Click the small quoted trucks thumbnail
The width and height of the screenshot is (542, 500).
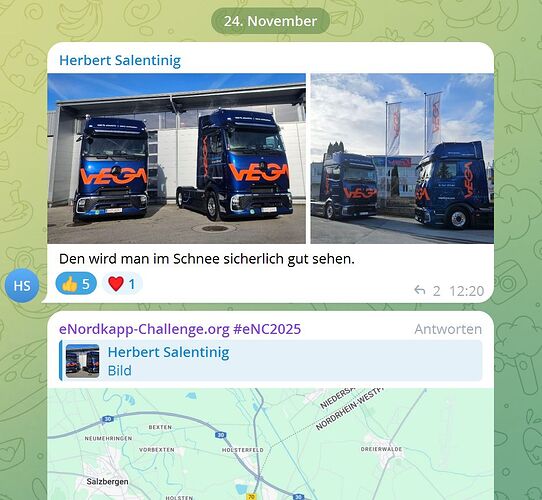[x=83, y=361]
